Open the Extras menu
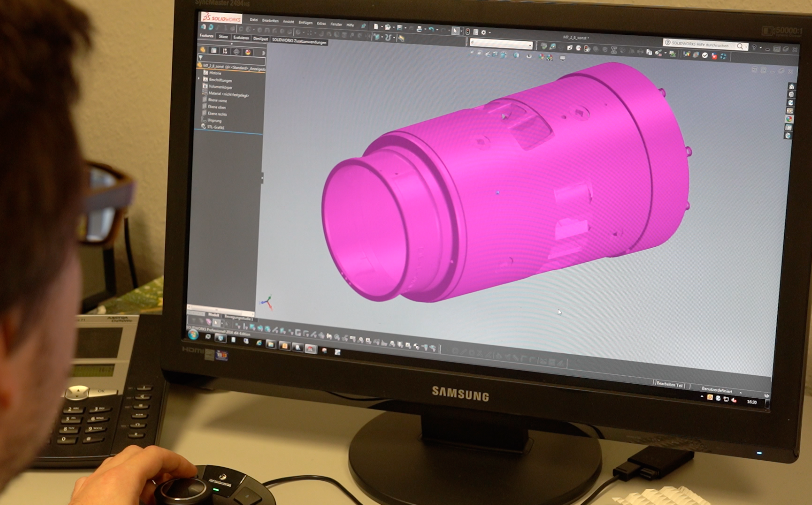812x505 pixels. pyautogui.click(x=321, y=23)
